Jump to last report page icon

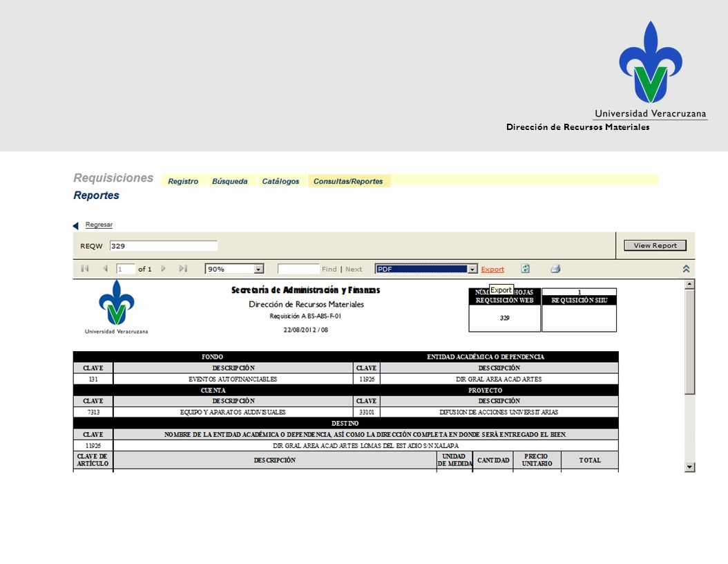(x=184, y=269)
